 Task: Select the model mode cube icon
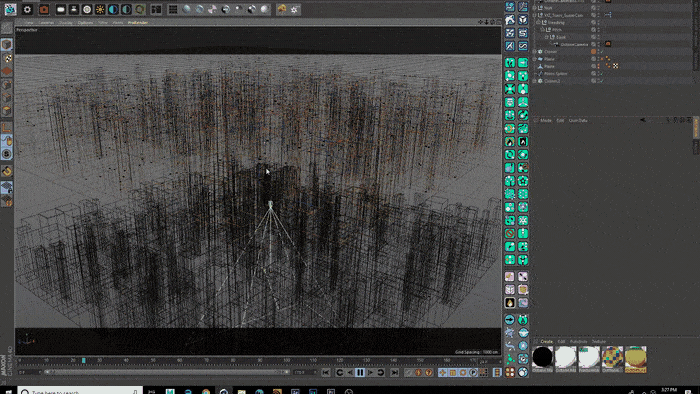click(x=7, y=45)
